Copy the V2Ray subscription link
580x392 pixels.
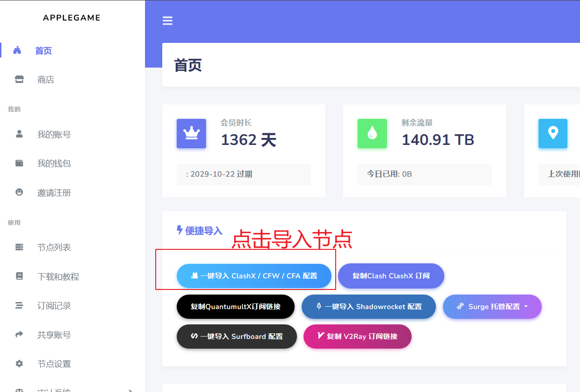pyautogui.click(x=357, y=337)
